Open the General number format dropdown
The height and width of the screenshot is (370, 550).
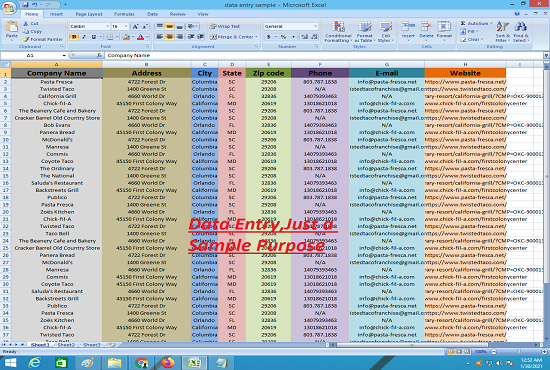pos(315,26)
